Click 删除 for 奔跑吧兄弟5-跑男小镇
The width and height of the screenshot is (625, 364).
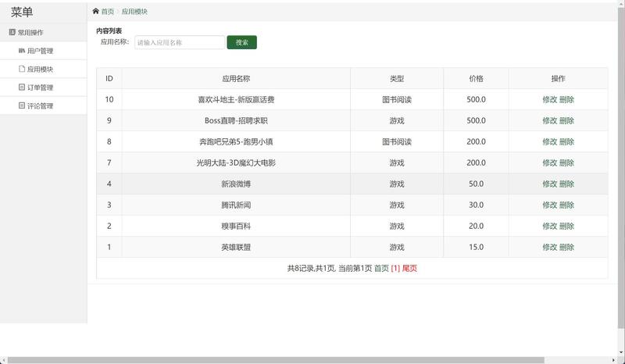click(567, 142)
